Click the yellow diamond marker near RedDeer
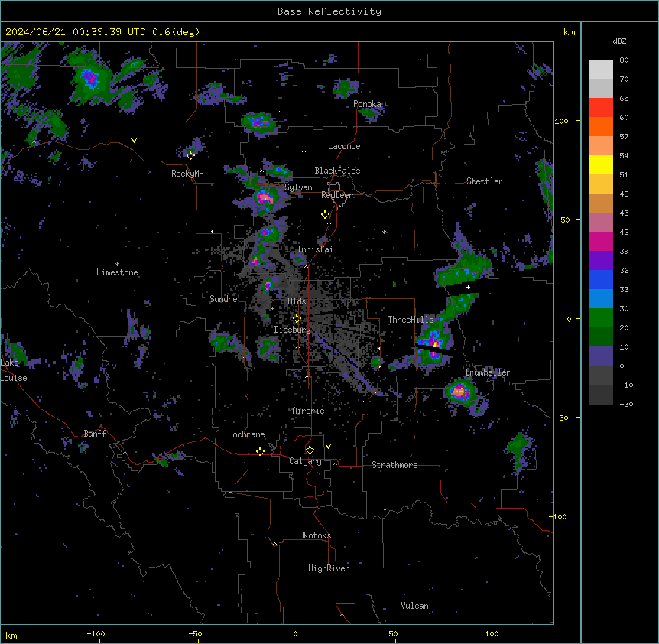Viewport: 659px width, 644px height. [326, 215]
